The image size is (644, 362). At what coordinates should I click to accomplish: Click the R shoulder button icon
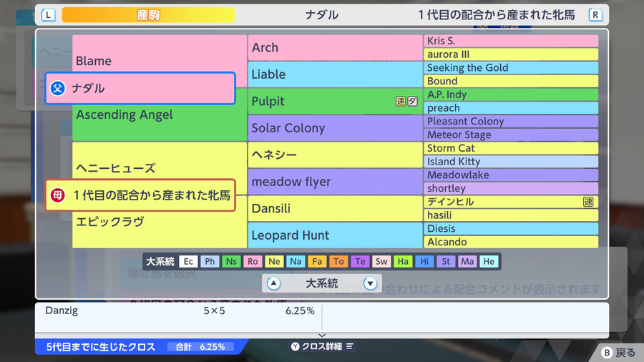tap(595, 15)
